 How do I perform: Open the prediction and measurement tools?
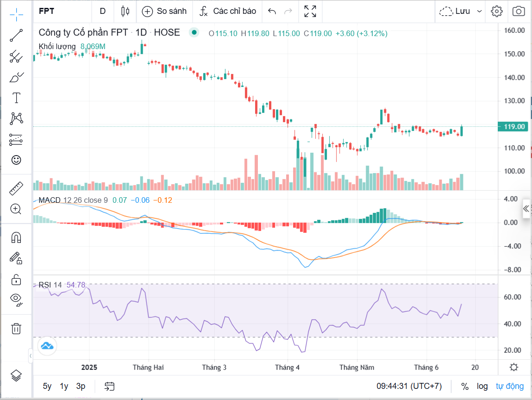16,139
